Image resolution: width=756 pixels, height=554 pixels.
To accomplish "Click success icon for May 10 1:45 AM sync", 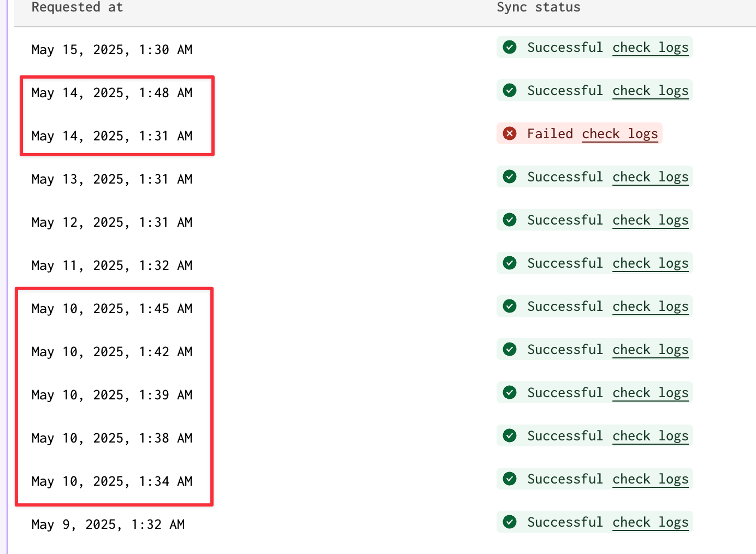I will coord(510,307).
